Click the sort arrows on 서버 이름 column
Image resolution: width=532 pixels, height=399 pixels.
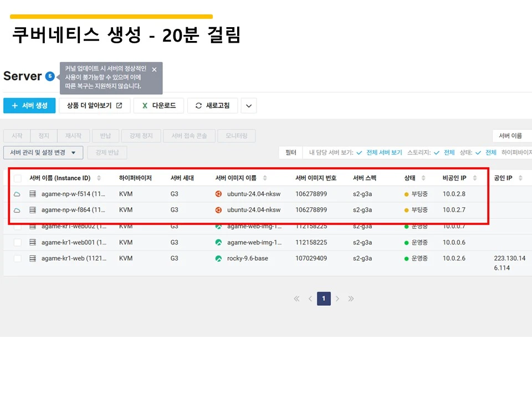coord(99,178)
